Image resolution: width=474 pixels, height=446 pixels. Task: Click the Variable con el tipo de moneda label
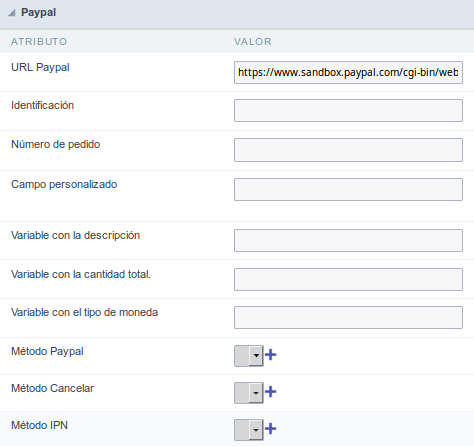click(85, 312)
